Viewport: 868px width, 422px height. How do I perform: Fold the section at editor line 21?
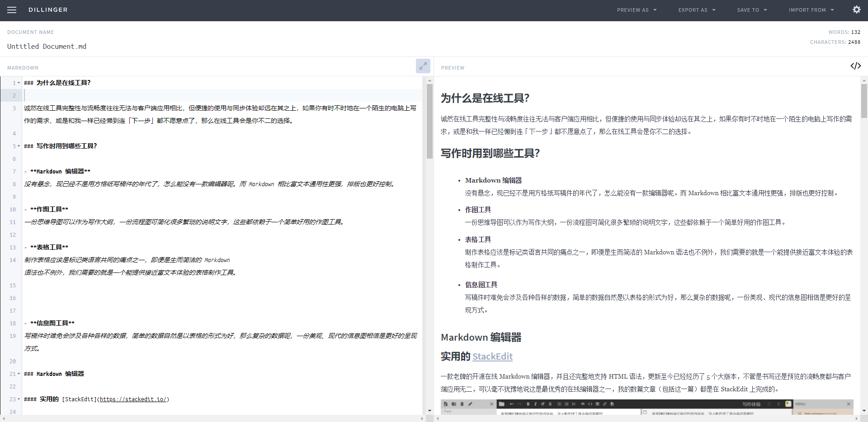tap(19, 374)
